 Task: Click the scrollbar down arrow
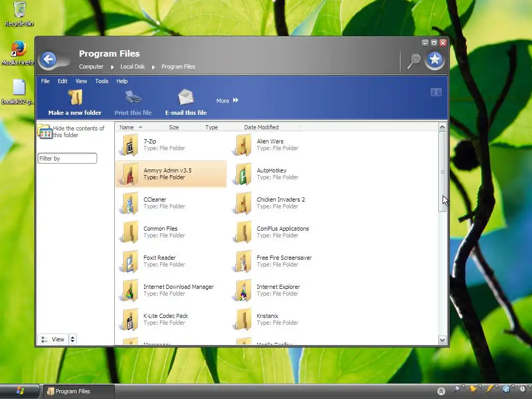click(443, 340)
